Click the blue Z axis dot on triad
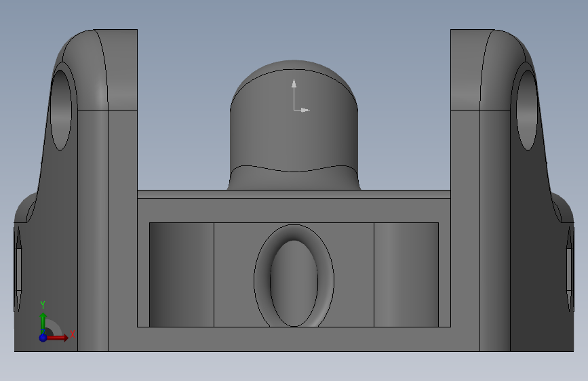 tap(43, 338)
